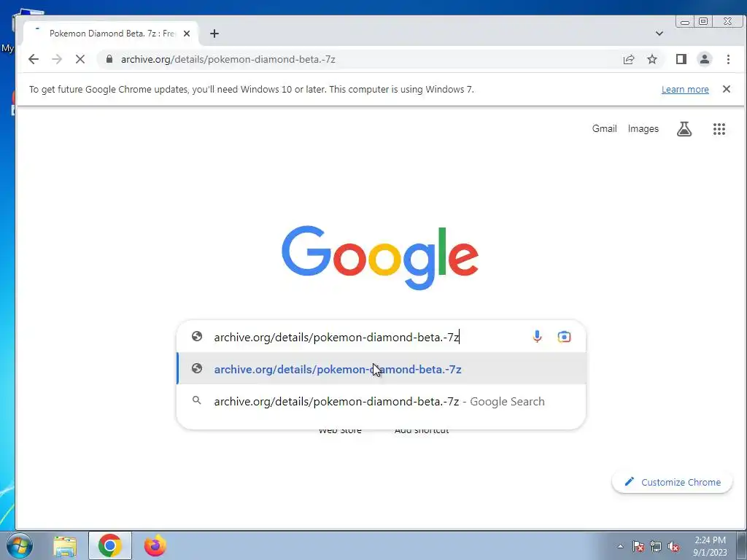Open Search Labs flask icon
This screenshot has height=560, width=747.
coord(684,128)
